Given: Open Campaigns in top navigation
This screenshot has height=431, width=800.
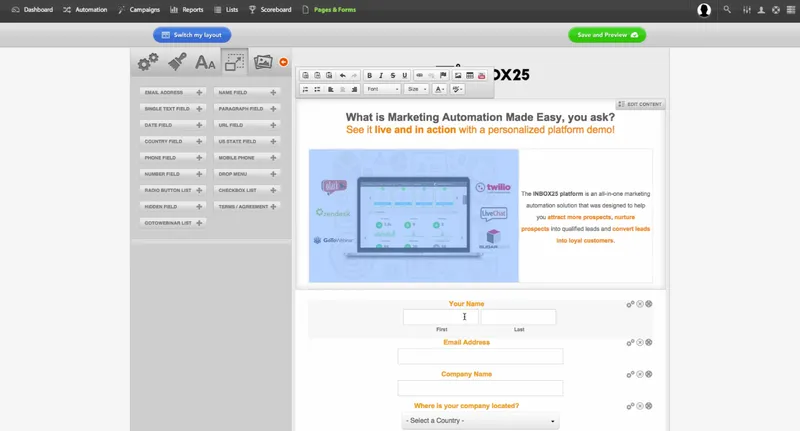Looking at the screenshot, I should coord(139,10).
